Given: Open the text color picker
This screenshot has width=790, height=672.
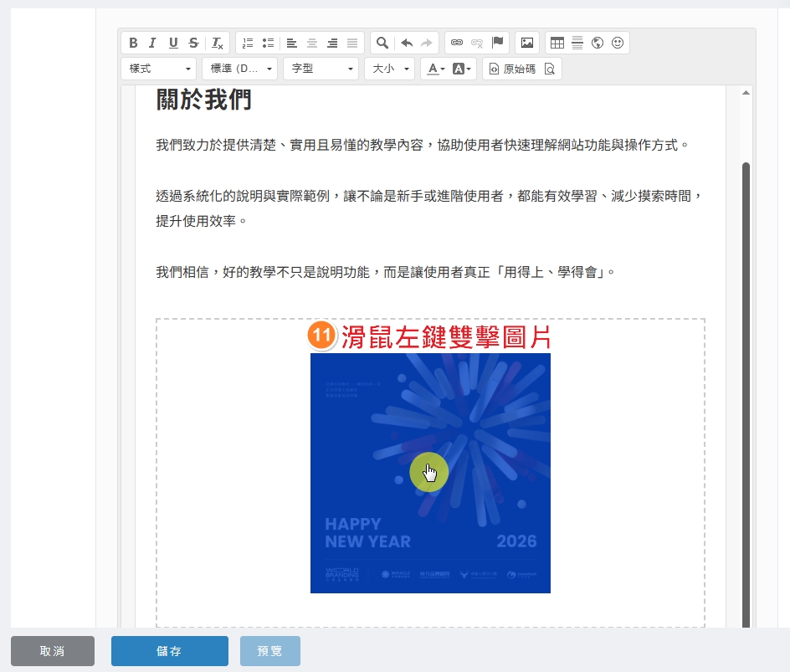Looking at the screenshot, I should coord(435,69).
